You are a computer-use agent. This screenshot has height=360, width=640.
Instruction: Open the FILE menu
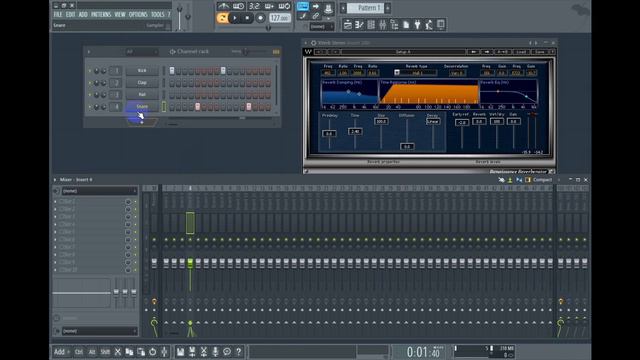coord(58,14)
